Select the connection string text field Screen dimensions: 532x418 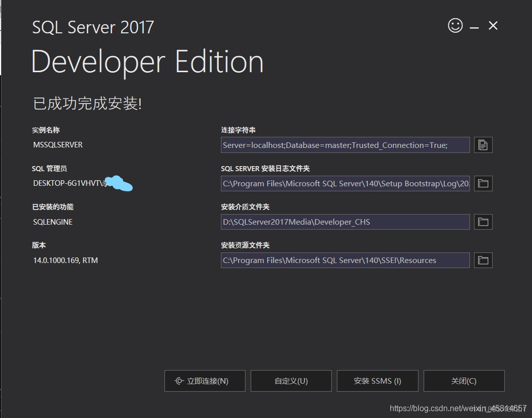(x=345, y=145)
